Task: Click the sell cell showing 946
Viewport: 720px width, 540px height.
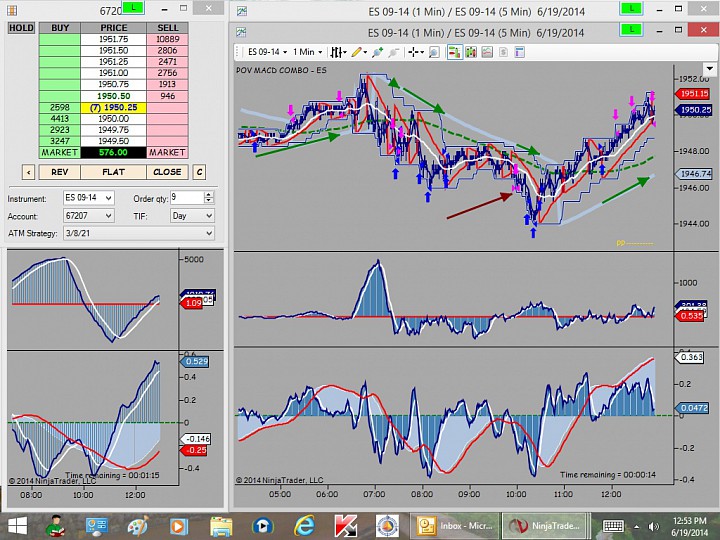Action: tap(167, 96)
